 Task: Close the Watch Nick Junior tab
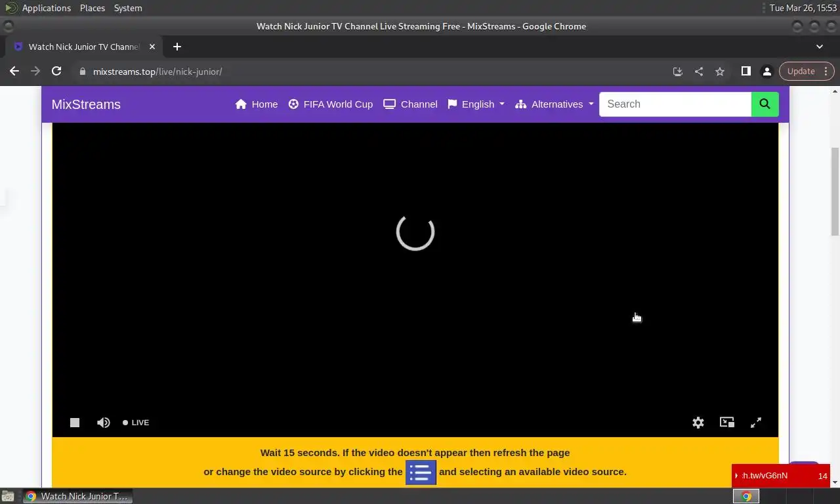click(x=151, y=47)
